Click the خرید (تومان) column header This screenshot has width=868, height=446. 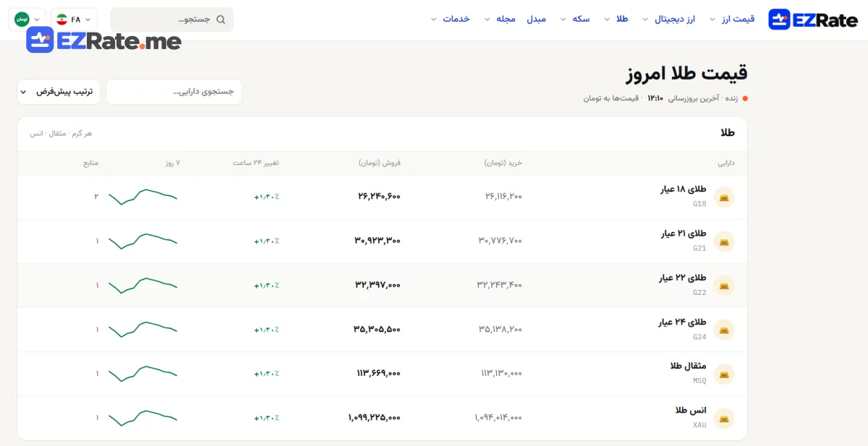coord(503,163)
